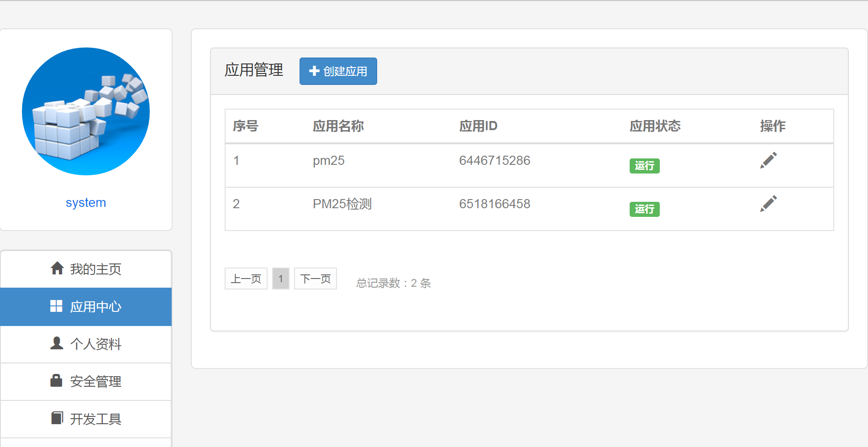The height and width of the screenshot is (447, 868).
Task: Select page number 1 in pagination
Action: (x=281, y=279)
